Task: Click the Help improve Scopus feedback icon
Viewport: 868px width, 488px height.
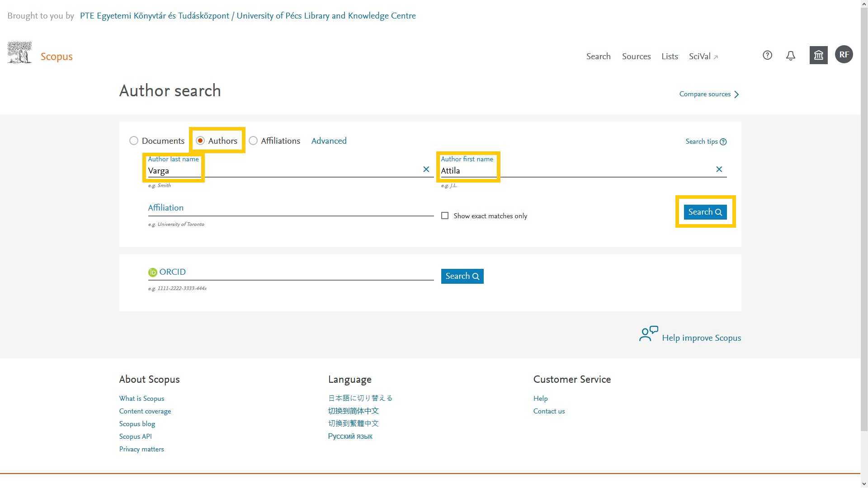Action: point(648,334)
